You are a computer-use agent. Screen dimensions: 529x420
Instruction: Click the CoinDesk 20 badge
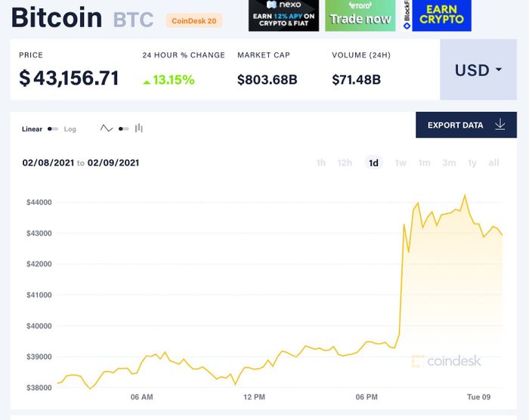pyautogui.click(x=194, y=21)
